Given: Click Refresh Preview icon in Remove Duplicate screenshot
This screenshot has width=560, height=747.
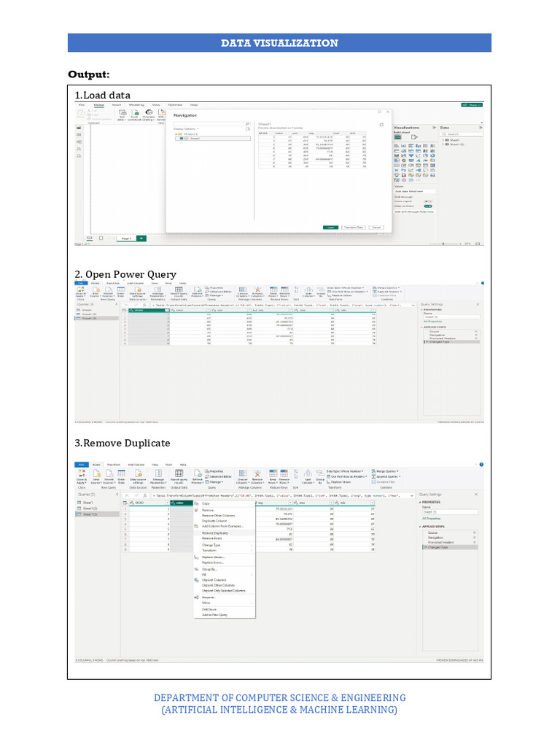Looking at the screenshot, I should pyautogui.click(x=197, y=473).
